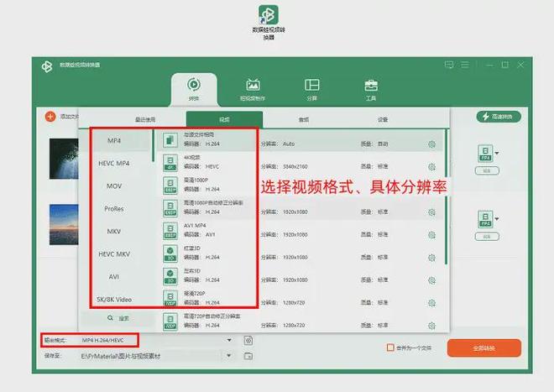554x392 pixels.
Task: Switch to the Converter tab with play icon
Action: tap(194, 90)
